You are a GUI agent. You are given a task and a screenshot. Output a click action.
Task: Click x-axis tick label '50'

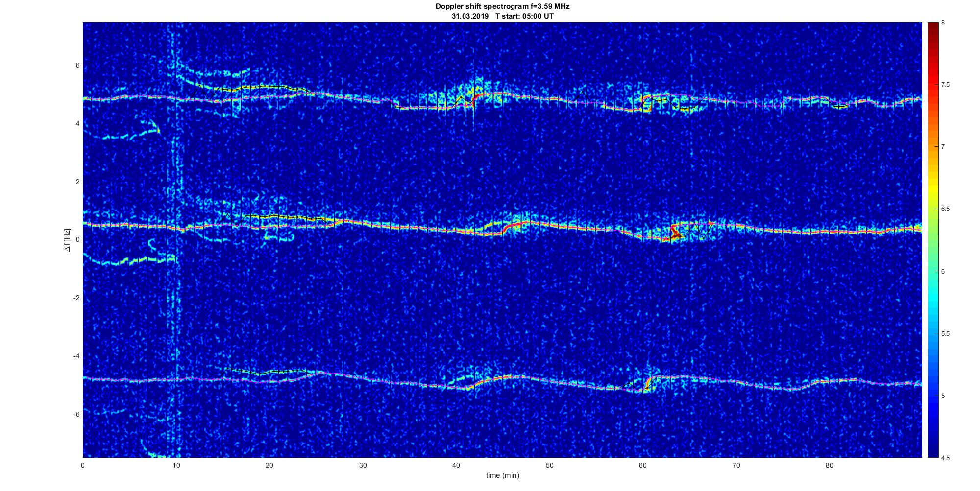pyautogui.click(x=549, y=465)
